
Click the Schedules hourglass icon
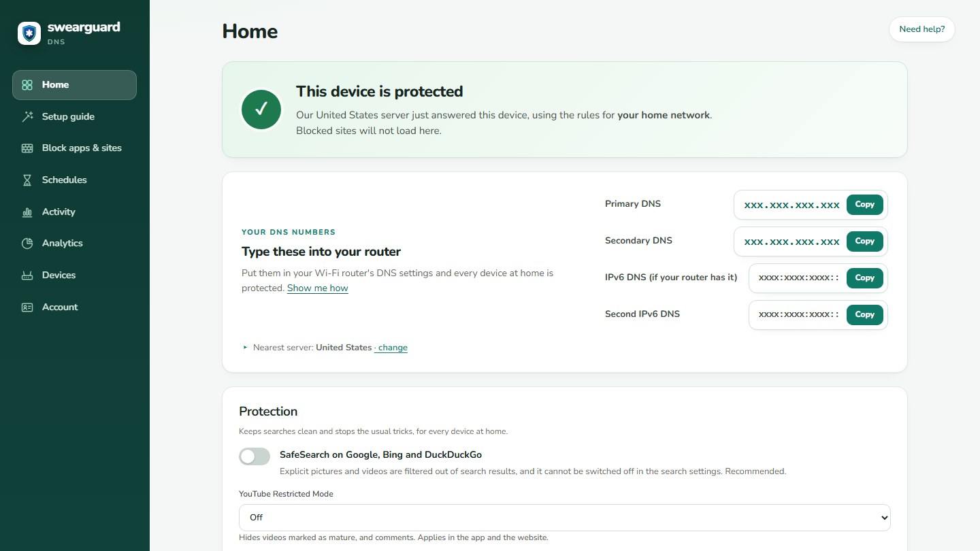[27, 180]
